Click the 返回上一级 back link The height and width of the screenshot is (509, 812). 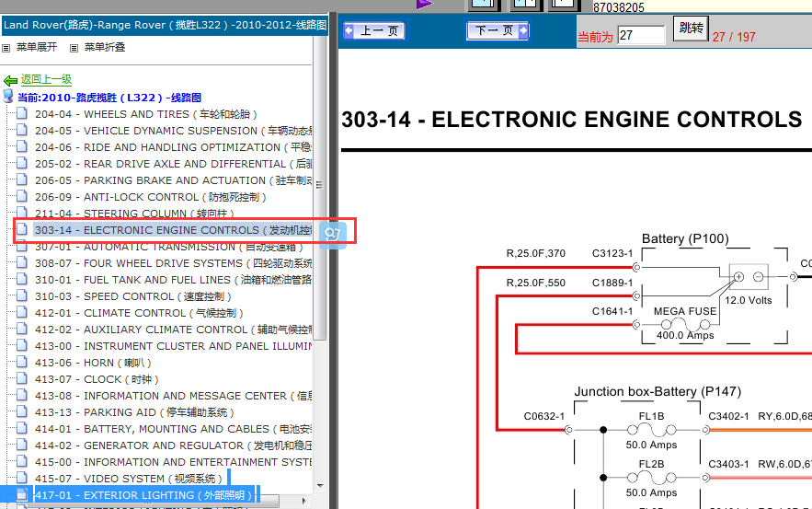[x=46, y=79]
